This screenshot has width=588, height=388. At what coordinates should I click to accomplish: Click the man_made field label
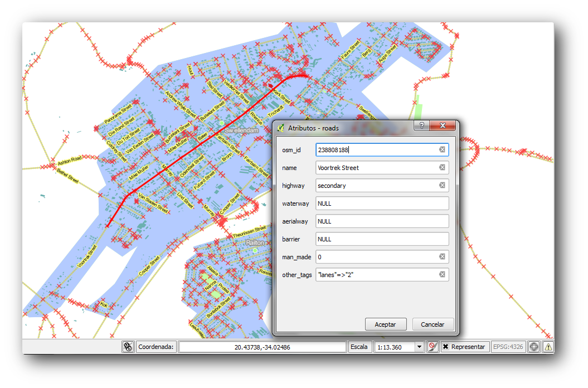coord(297,257)
